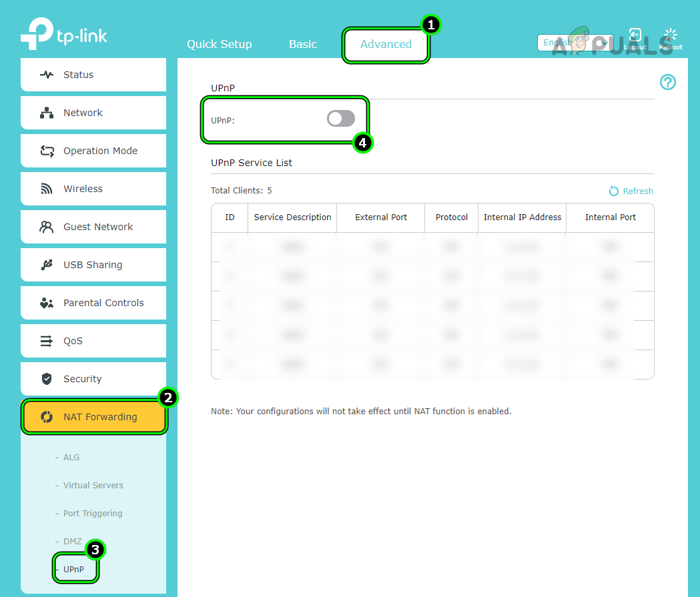Switch to the Basic tab
This screenshot has width=700, height=597.
point(303,44)
